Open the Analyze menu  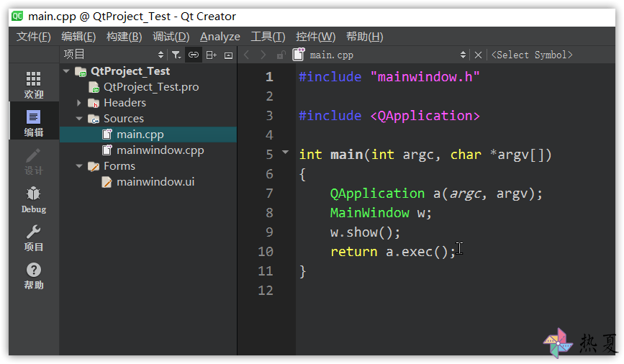220,37
